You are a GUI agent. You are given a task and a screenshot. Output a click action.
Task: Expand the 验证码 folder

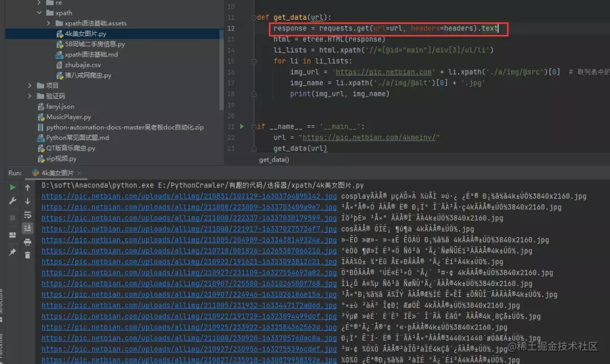(29, 96)
